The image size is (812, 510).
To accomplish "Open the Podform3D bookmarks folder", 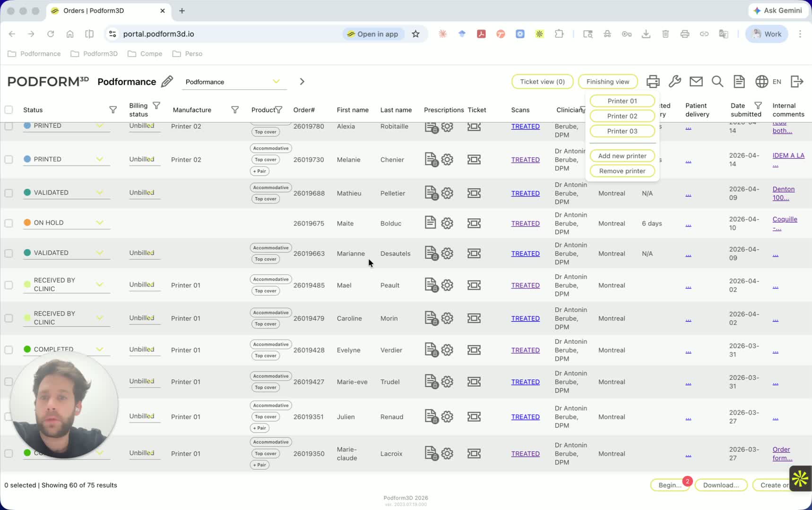I will pos(94,54).
